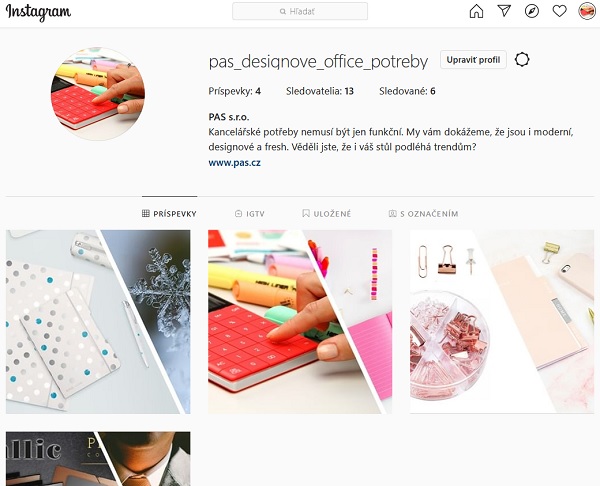600x486 pixels.
Task: Open the S OZNAČENÍM tab
Action: (423, 214)
